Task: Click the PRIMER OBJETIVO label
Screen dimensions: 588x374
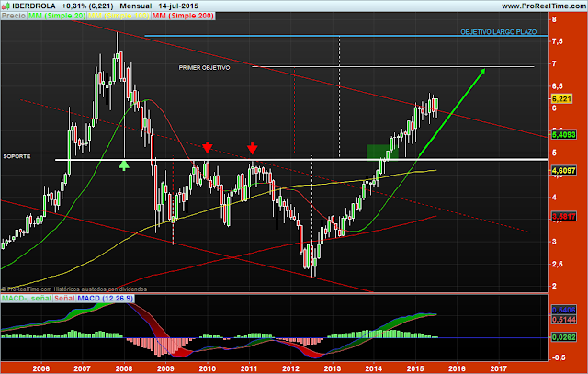Action: click(204, 67)
